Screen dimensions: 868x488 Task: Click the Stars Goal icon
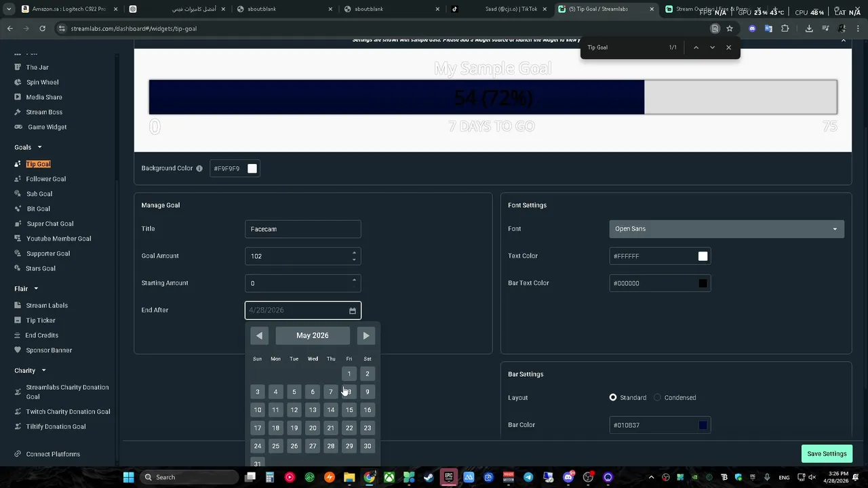pyautogui.click(x=18, y=268)
